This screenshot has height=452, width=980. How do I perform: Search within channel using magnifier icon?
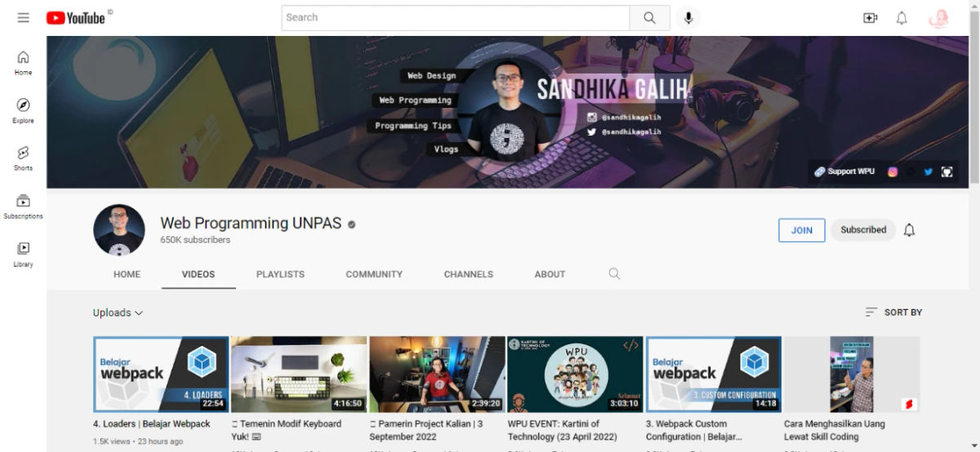click(614, 274)
